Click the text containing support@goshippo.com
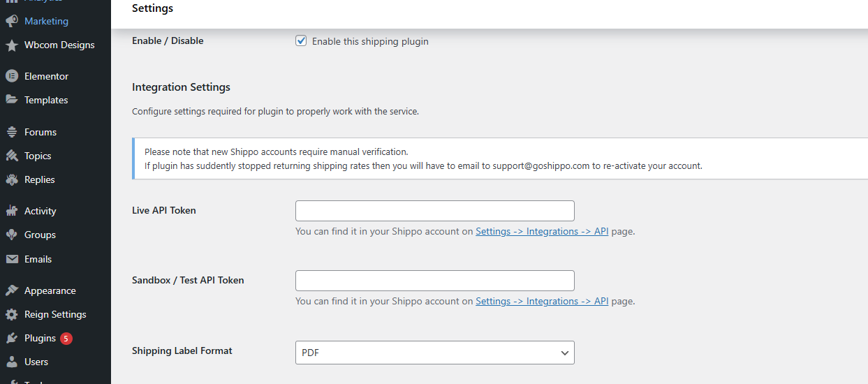The height and width of the screenshot is (384, 868). (423, 166)
